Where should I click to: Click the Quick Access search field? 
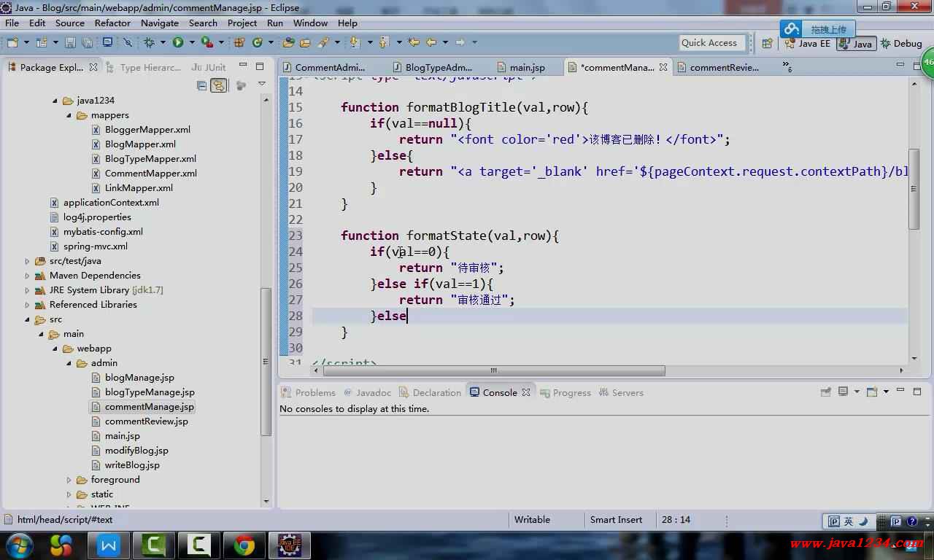(x=712, y=43)
